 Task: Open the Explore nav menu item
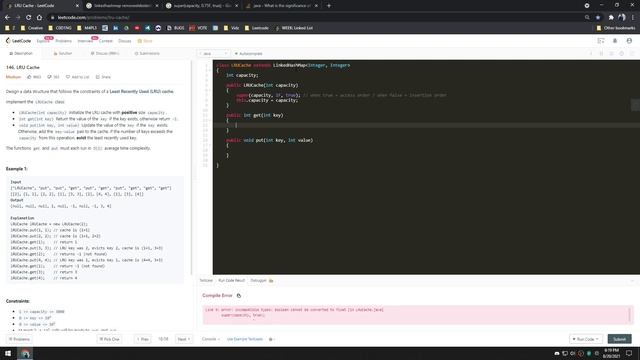click(x=42, y=41)
